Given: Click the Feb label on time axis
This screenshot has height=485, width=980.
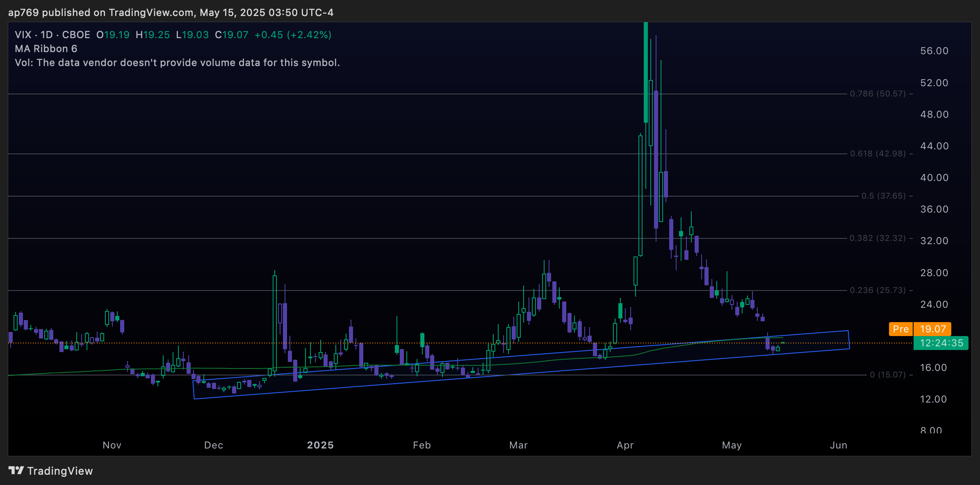Looking at the screenshot, I should 422,445.
